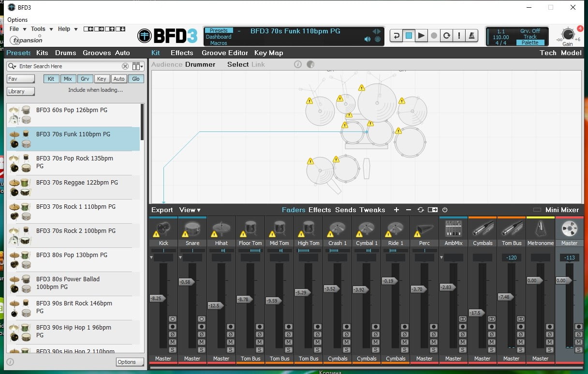Select the Hihat channel icon
This screenshot has width=588, height=374.
[221, 229]
